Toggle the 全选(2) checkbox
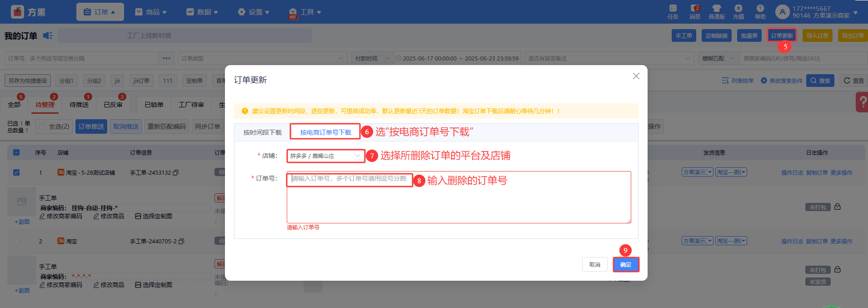Viewport: 868px width, 308px height. [x=42, y=126]
